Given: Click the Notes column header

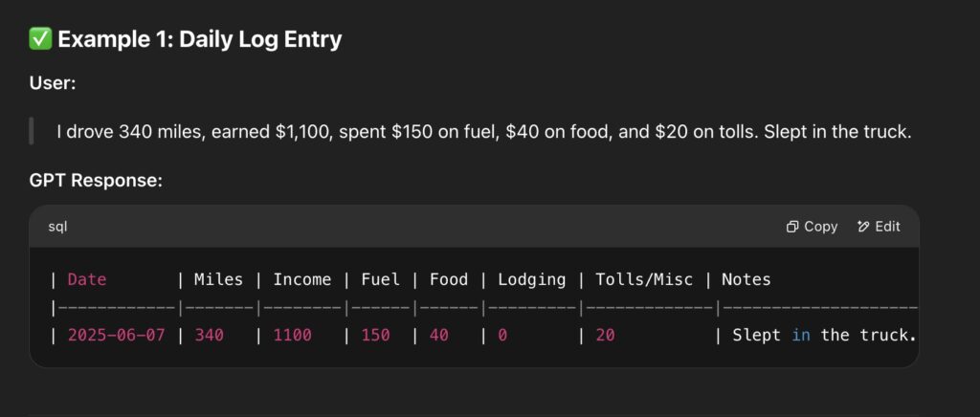Looking at the screenshot, I should pyautogui.click(x=746, y=279).
